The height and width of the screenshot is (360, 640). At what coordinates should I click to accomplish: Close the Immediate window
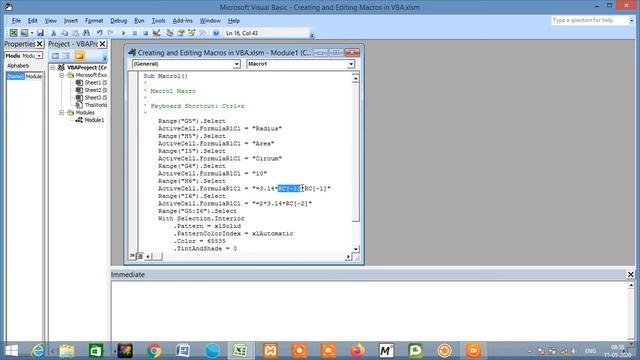point(631,275)
